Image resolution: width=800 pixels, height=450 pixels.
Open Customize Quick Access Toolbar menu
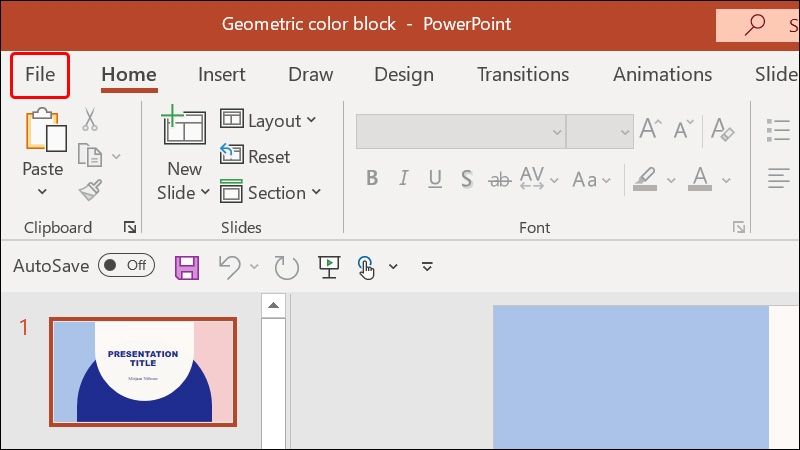pos(427,266)
